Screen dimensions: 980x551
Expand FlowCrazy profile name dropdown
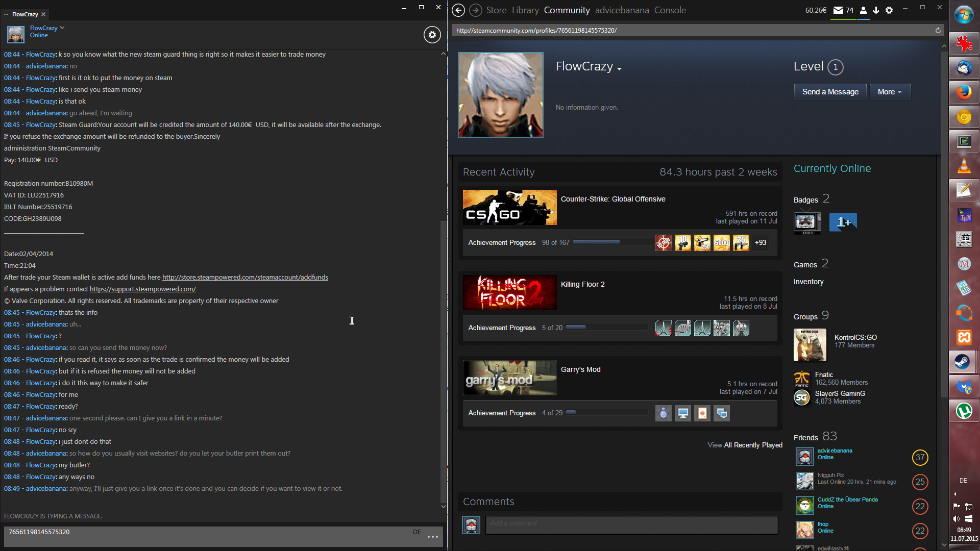[619, 69]
